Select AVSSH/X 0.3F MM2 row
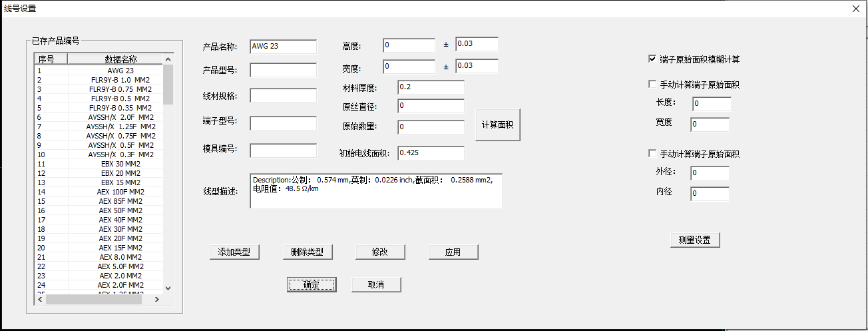 coord(99,155)
